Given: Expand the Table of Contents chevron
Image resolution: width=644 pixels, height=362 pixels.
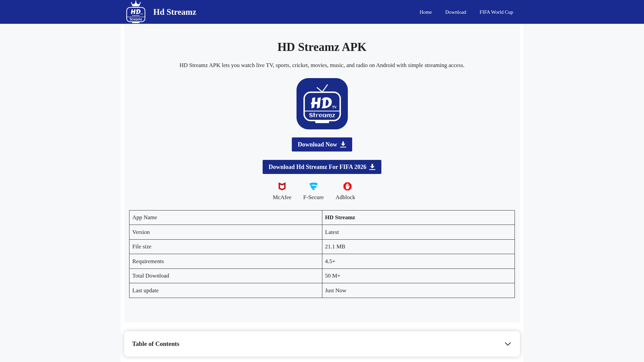Looking at the screenshot, I should (508, 344).
